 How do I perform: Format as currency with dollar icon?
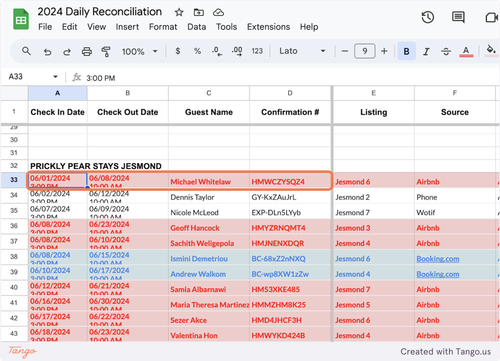point(178,51)
